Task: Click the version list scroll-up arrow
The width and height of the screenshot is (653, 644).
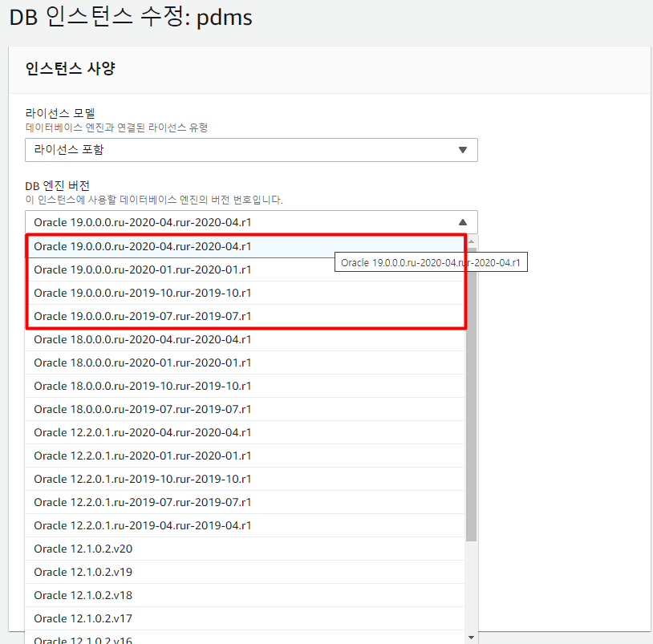Action: pos(472,241)
